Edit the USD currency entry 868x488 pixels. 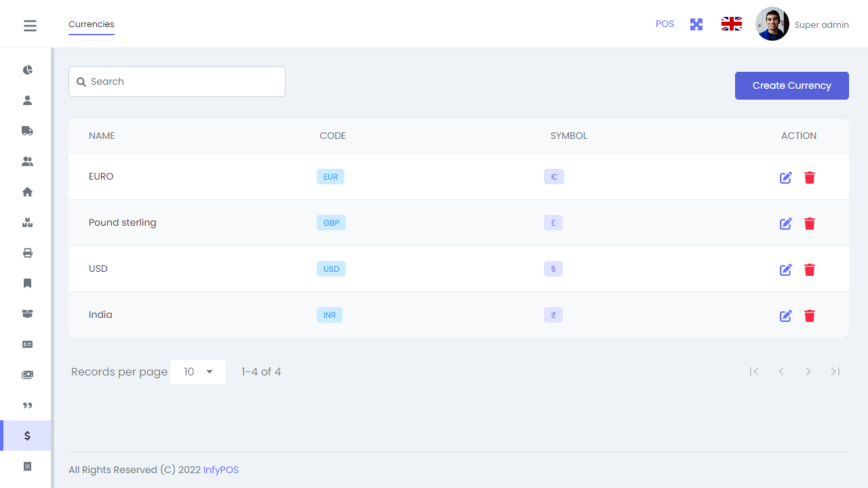click(x=785, y=270)
